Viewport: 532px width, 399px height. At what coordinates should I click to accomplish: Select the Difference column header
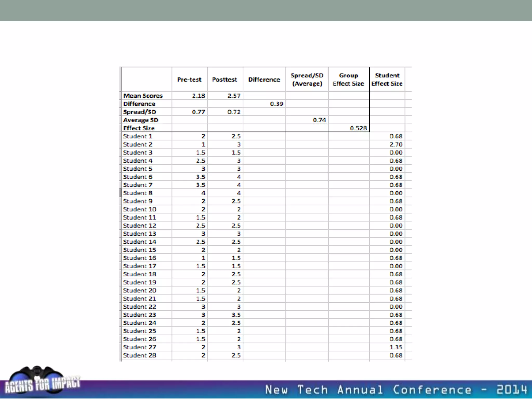(264, 79)
